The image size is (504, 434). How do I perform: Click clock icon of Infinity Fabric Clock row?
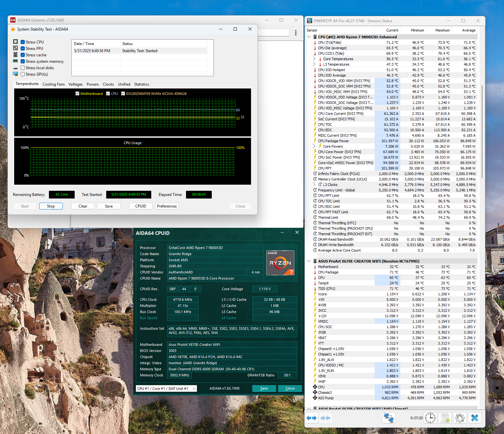tap(315, 174)
